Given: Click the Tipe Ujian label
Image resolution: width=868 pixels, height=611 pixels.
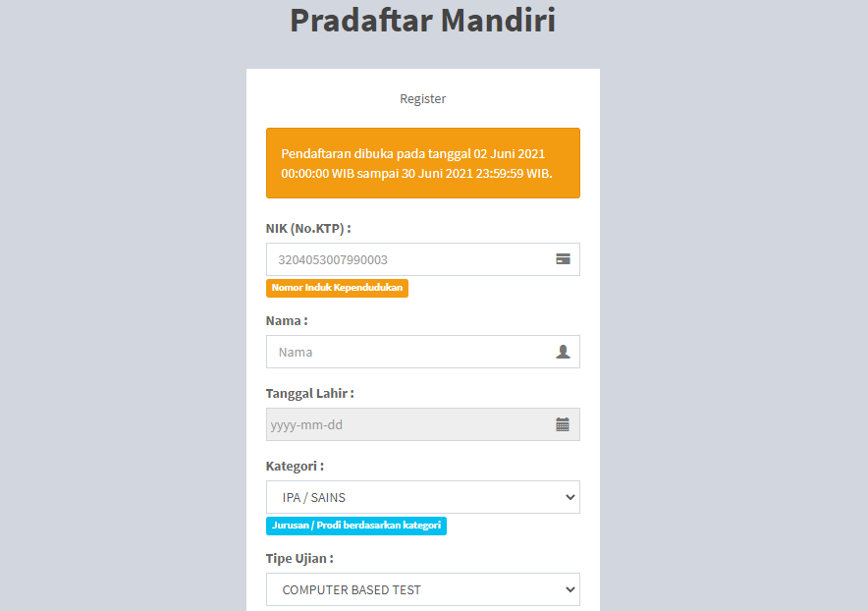Looking at the screenshot, I should pyautogui.click(x=299, y=558).
